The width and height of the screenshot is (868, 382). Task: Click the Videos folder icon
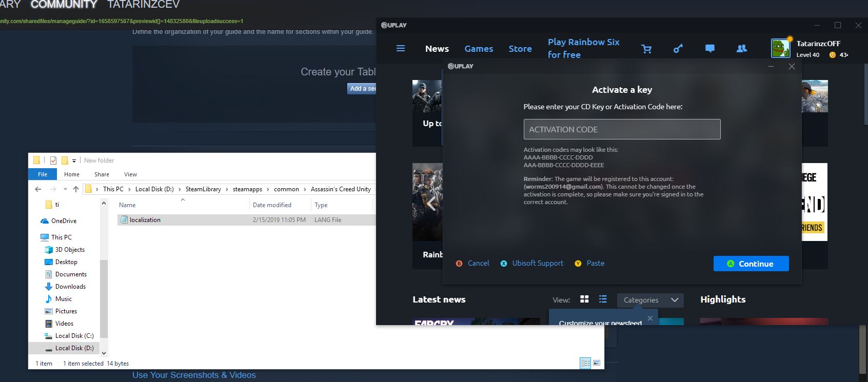tap(49, 324)
